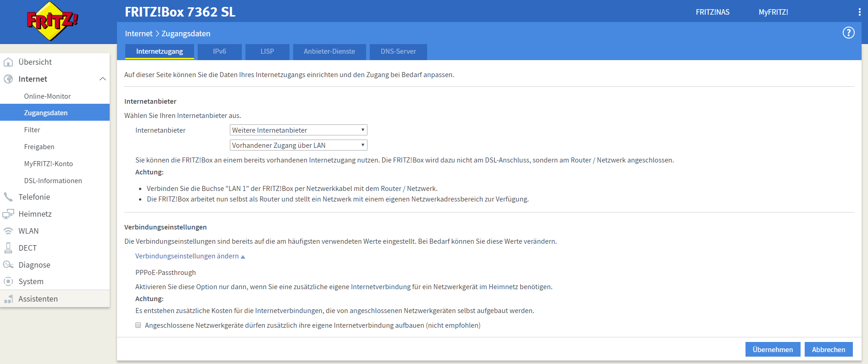Switch to the LISP tab
Viewport: 868px width, 364px height.
(267, 51)
